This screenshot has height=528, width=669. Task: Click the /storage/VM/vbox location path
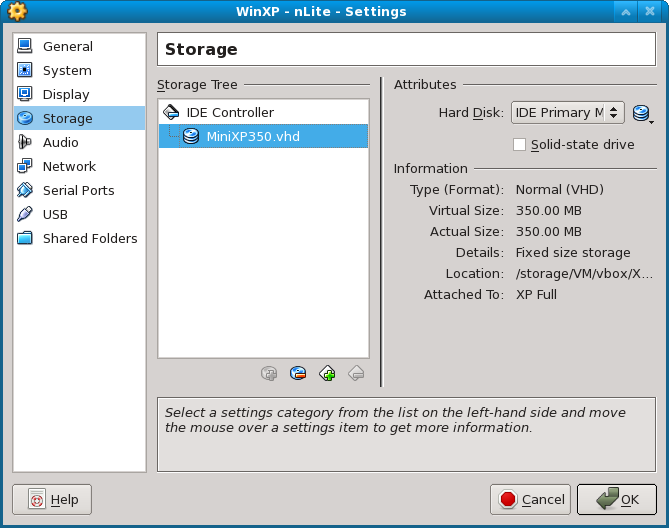(584, 273)
